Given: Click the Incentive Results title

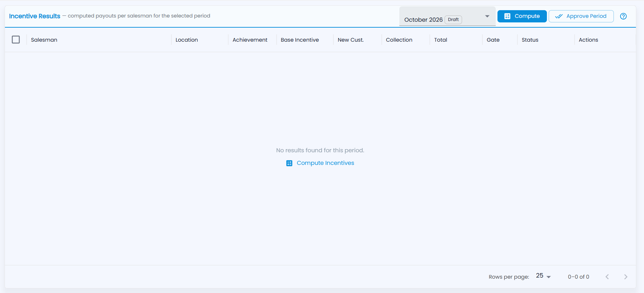Looking at the screenshot, I should [35, 16].
